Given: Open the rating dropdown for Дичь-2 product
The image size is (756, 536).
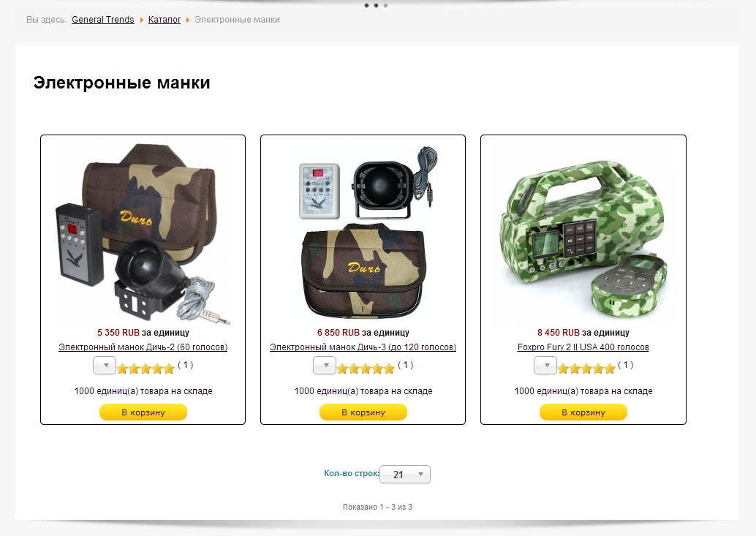Looking at the screenshot, I should [105, 366].
